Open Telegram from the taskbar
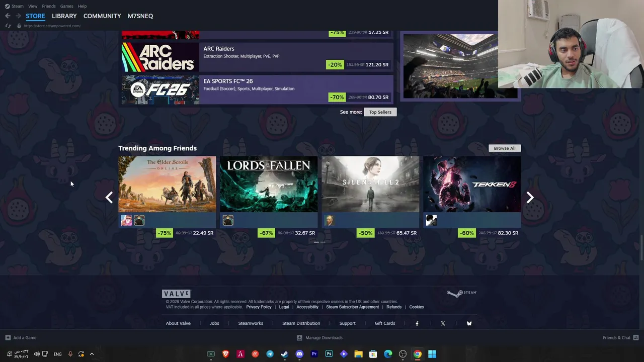 [x=270, y=354]
